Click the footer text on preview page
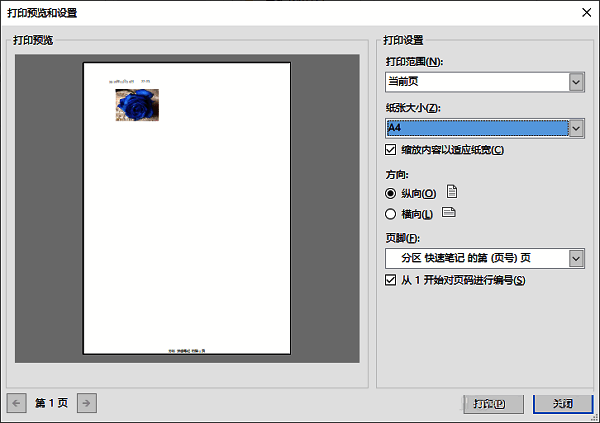600x423 pixels. pyautogui.click(x=187, y=349)
